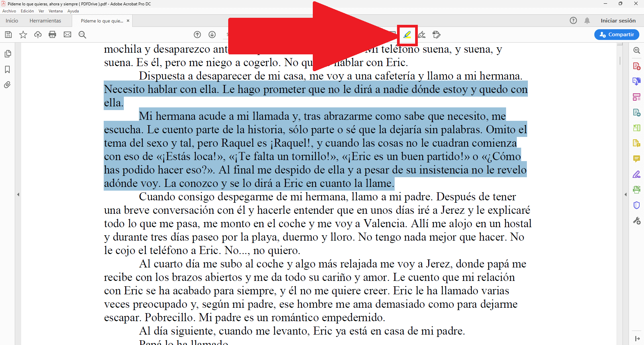Switch to the Herramientas tab

(x=45, y=21)
